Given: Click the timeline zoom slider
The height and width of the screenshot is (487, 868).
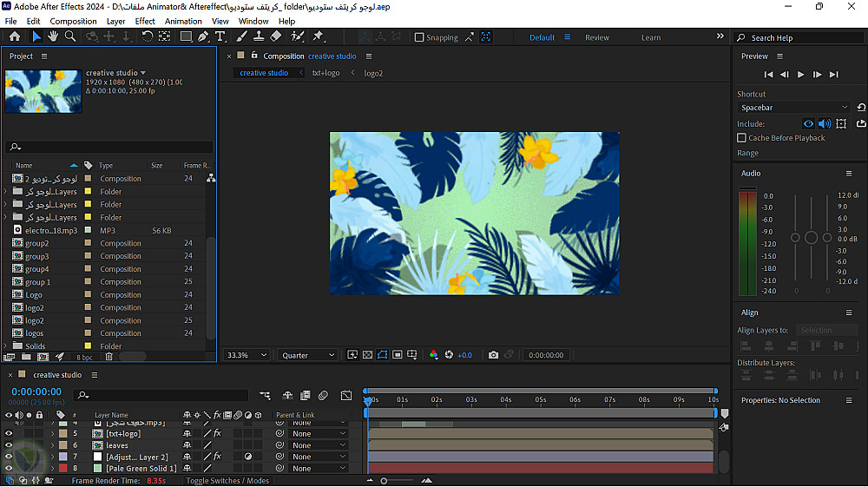Looking at the screenshot, I should [x=385, y=481].
